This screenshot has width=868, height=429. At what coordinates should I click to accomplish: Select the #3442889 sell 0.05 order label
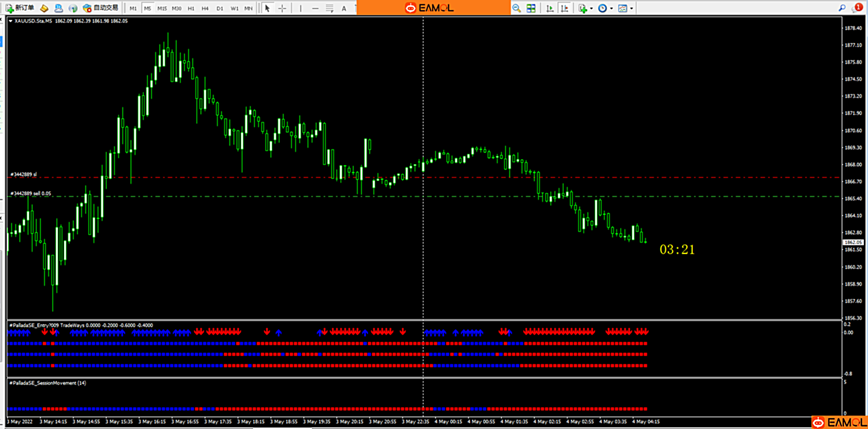[30, 194]
